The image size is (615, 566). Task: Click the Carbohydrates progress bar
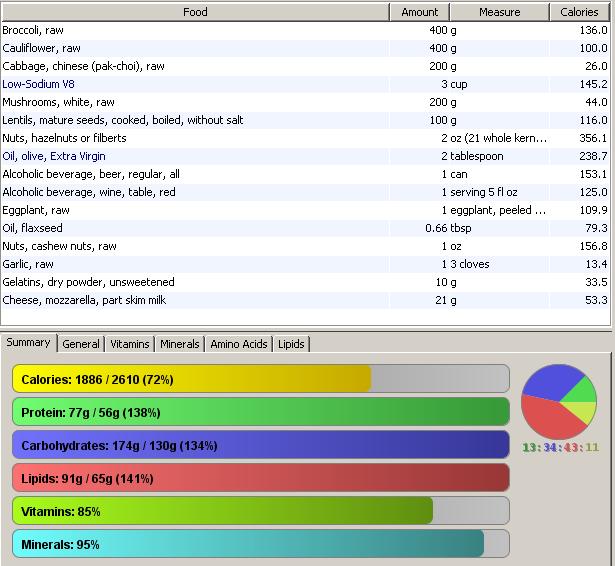[x=260, y=445]
